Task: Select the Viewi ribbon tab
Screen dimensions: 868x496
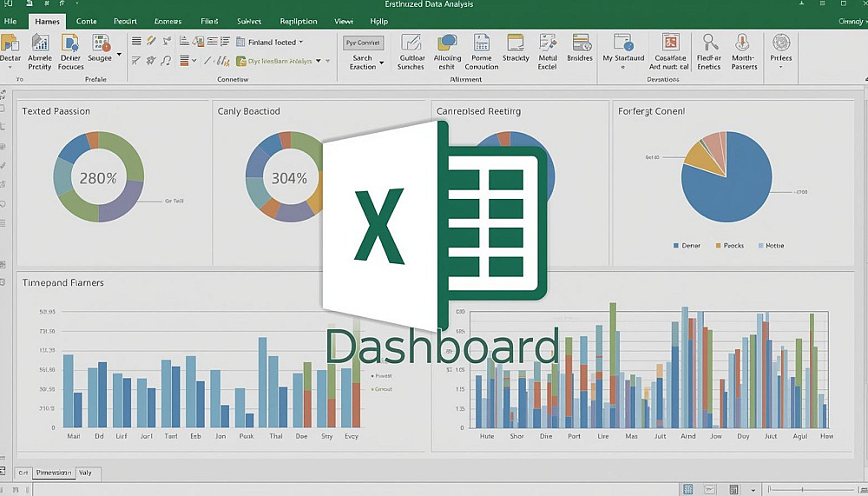Action: [x=343, y=21]
